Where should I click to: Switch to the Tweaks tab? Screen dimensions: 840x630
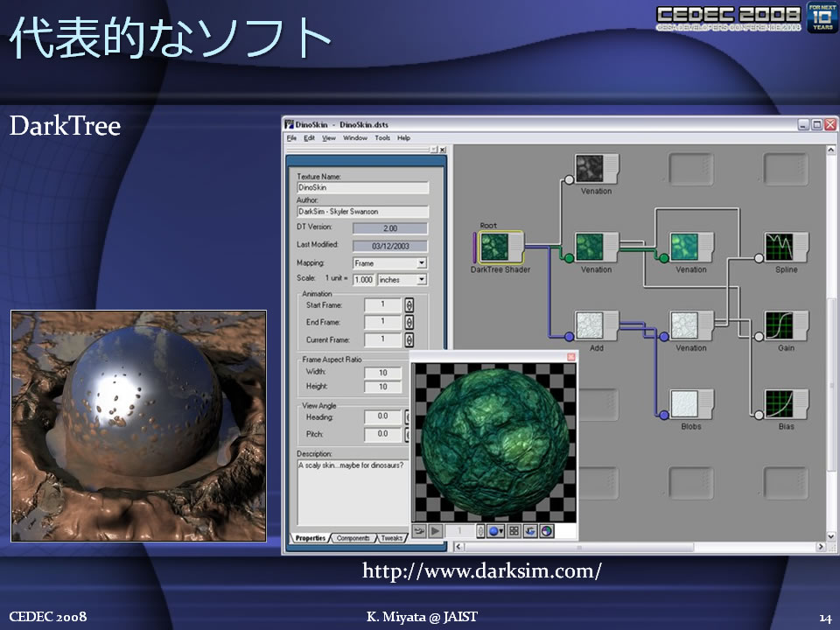pos(392,538)
